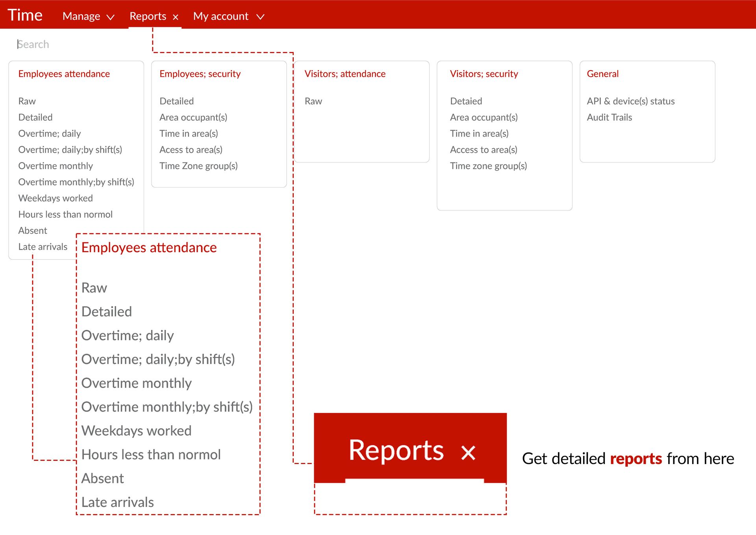
Task: Click the Time logo in the header
Action: coord(25,15)
